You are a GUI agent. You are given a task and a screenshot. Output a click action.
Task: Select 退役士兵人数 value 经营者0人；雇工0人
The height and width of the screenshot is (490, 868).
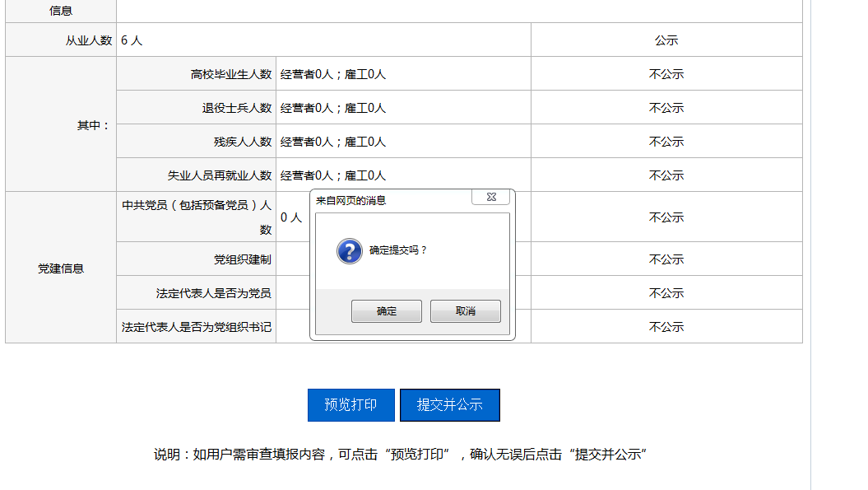(333, 108)
